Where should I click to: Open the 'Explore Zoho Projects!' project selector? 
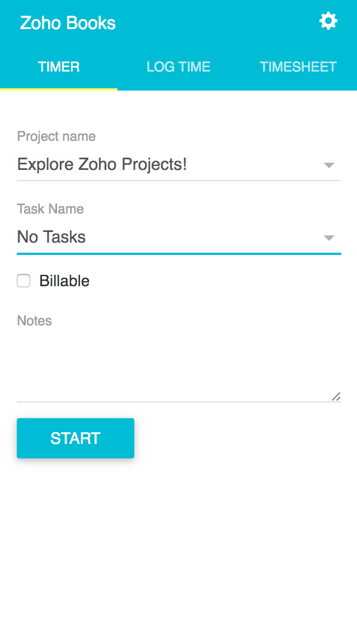[168, 165]
